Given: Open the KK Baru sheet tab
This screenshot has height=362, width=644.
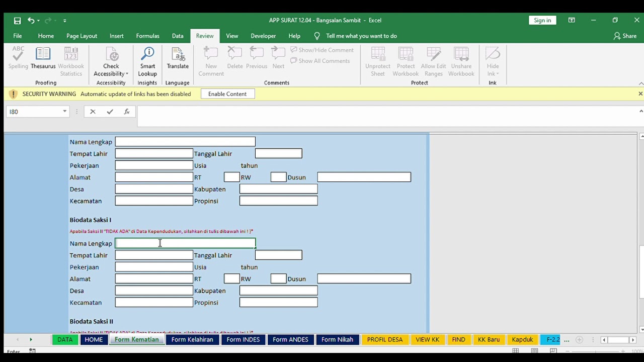Looking at the screenshot, I should [489, 340].
